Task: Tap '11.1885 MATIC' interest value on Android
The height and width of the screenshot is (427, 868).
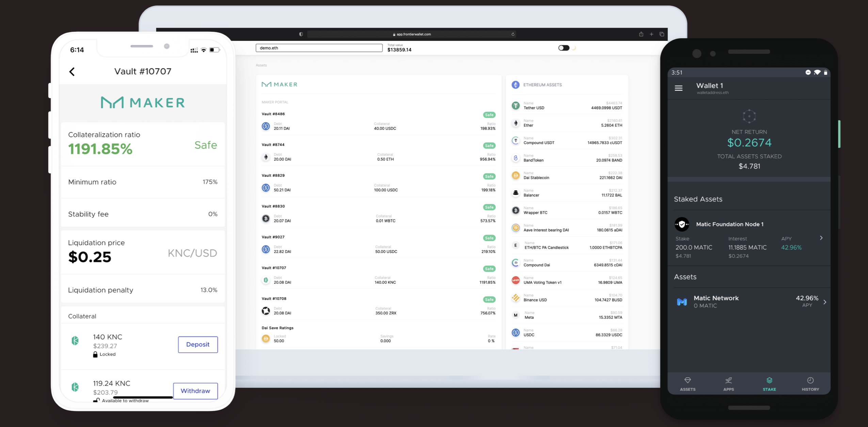Action: [748, 248]
